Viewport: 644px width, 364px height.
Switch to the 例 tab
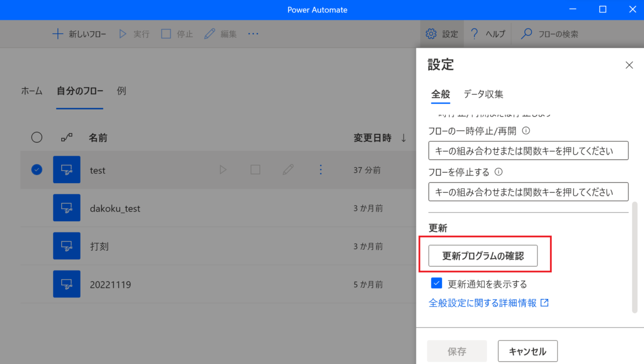[x=121, y=91]
